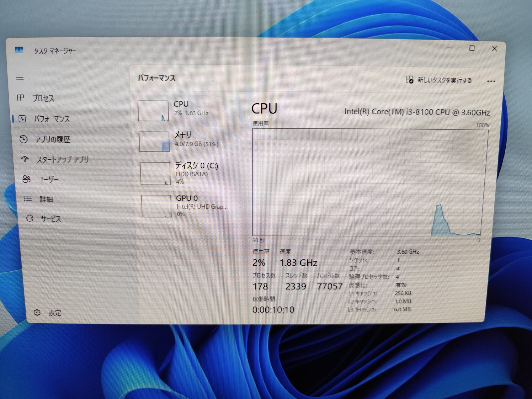Click the 178 process count
This screenshot has width=532, height=399.
[x=260, y=286]
